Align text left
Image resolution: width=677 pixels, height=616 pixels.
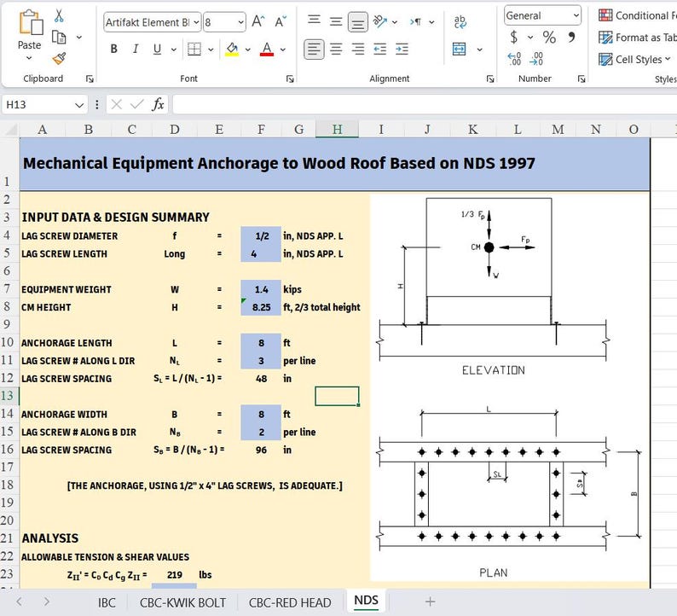pos(314,49)
